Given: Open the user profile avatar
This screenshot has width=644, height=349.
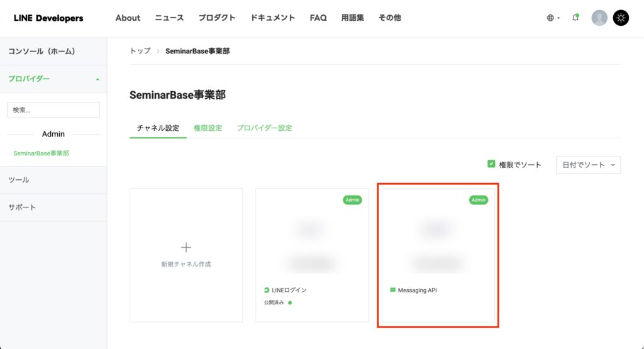Looking at the screenshot, I should click(599, 18).
